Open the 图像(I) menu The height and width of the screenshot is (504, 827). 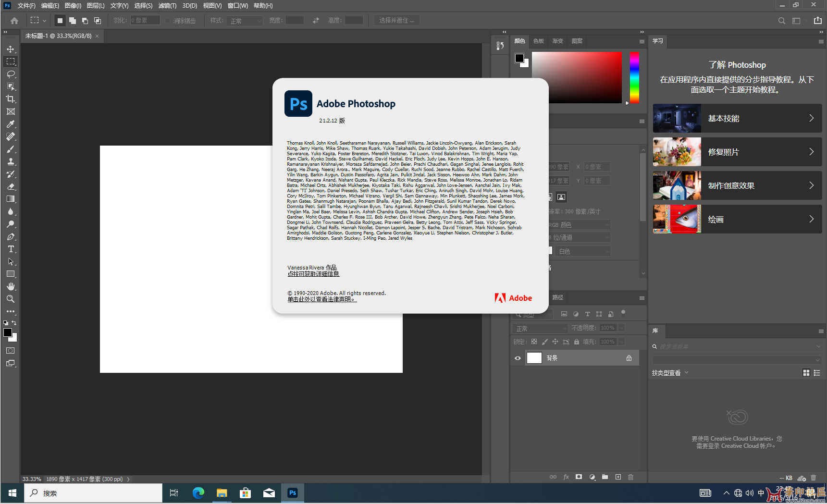(x=73, y=6)
